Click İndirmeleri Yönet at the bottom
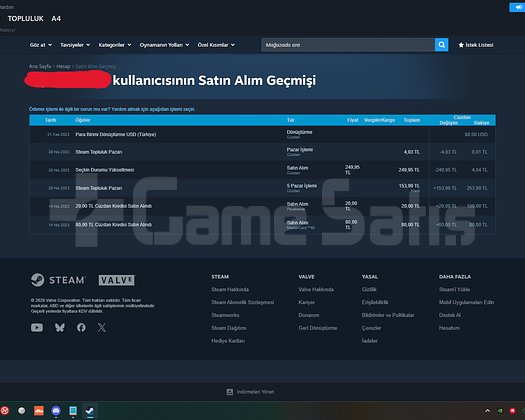Image resolution: width=525 pixels, height=420 pixels. click(x=255, y=392)
